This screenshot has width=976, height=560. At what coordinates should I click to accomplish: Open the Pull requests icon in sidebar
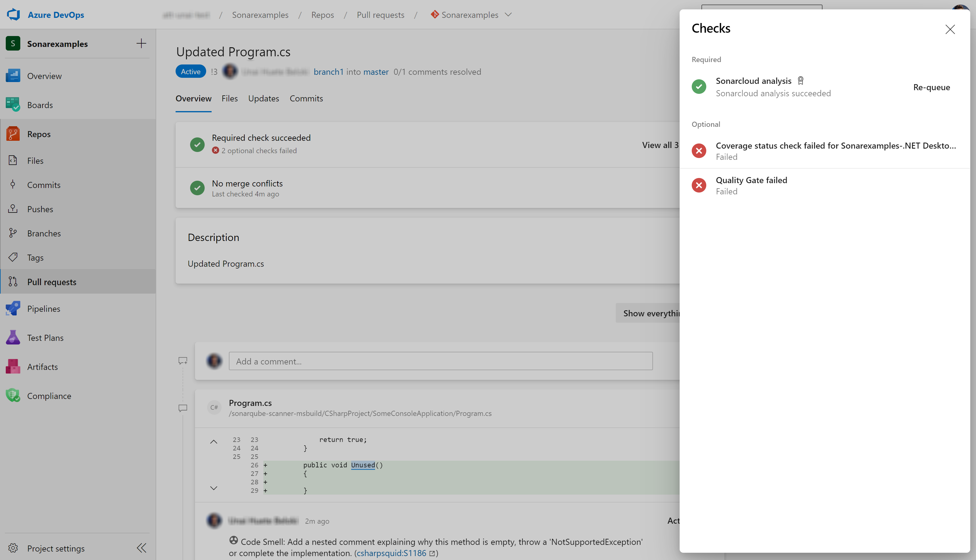[x=13, y=282]
